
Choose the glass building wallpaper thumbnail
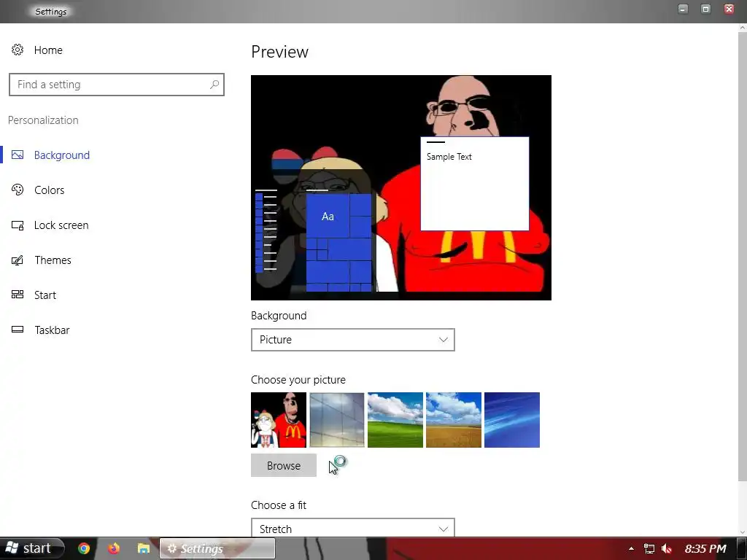[337, 420]
